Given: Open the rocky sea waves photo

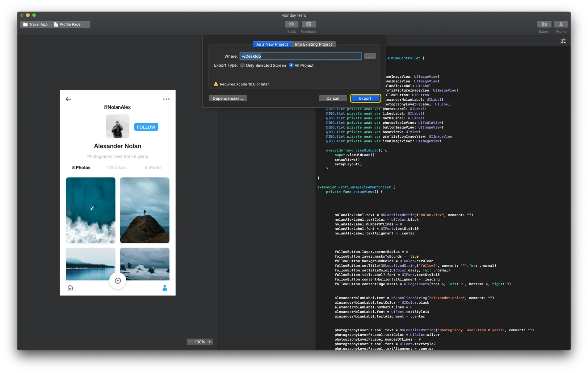Looking at the screenshot, I should [x=145, y=264].
